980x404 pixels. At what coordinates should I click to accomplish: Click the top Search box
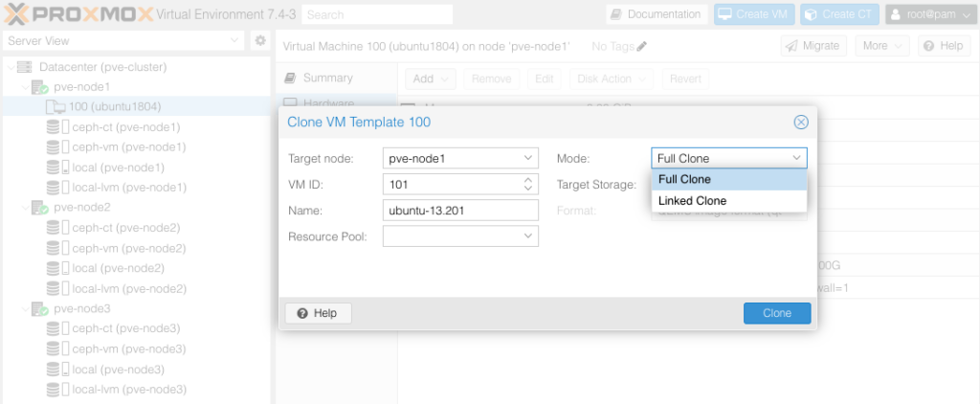pos(377,14)
